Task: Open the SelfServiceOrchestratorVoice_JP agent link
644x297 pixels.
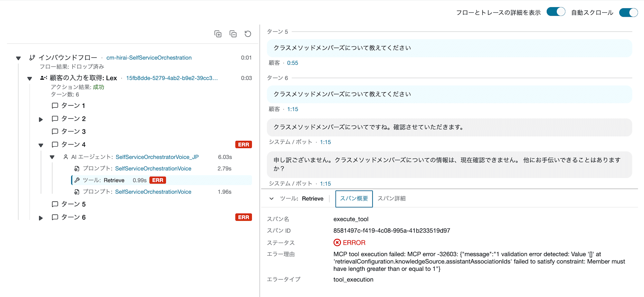Action: click(x=157, y=157)
